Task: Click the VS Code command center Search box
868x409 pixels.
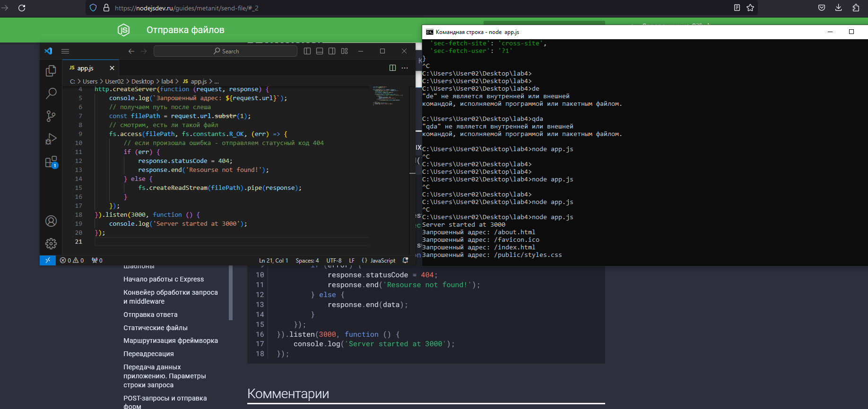Action: point(226,51)
